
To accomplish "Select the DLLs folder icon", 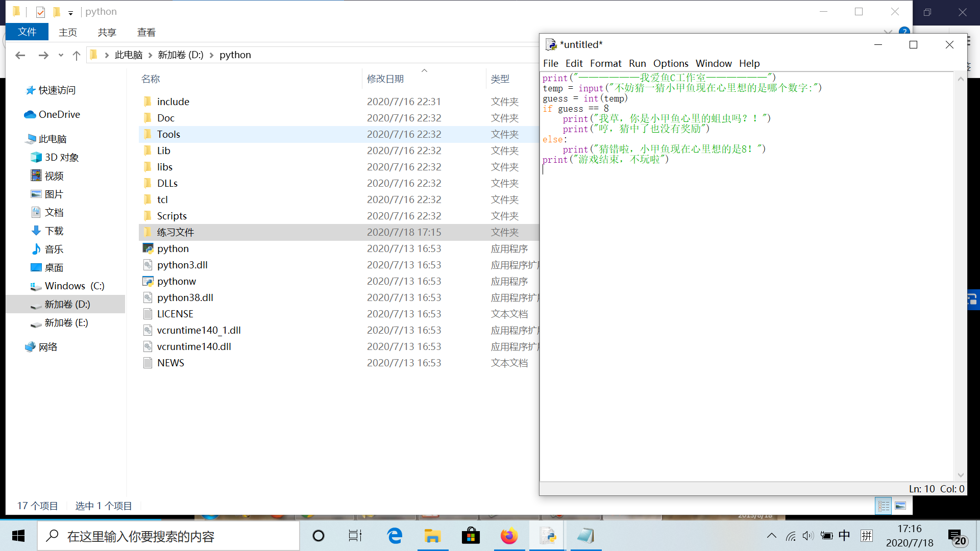I will [x=148, y=183].
